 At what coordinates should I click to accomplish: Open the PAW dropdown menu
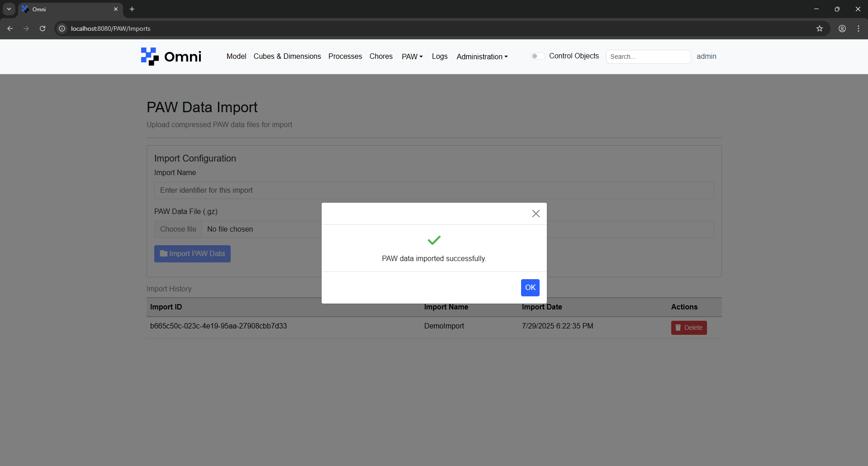(x=412, y=57)
